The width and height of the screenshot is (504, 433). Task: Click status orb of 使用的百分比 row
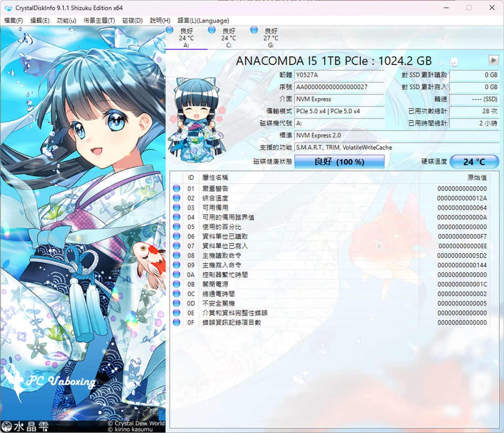pyautogui.click(x=176, y=227)
